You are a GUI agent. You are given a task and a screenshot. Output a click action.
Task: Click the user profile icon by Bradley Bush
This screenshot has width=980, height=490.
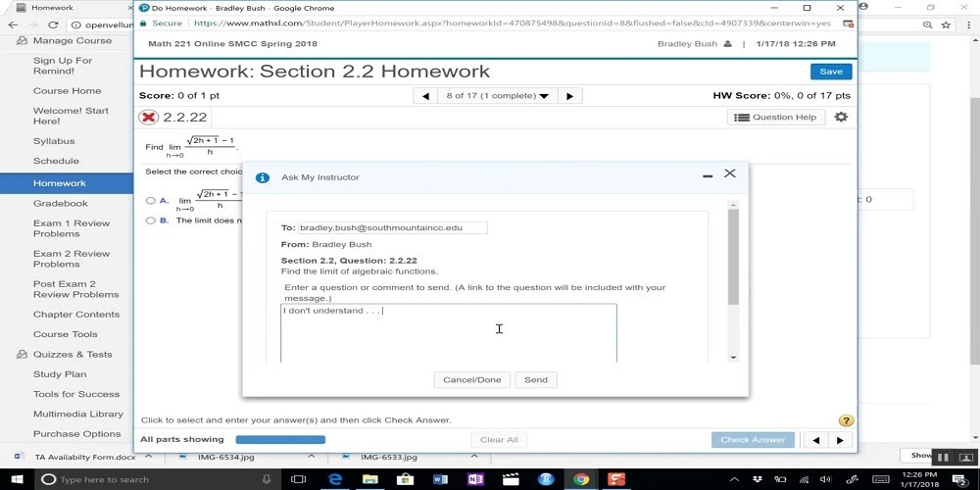727,44
